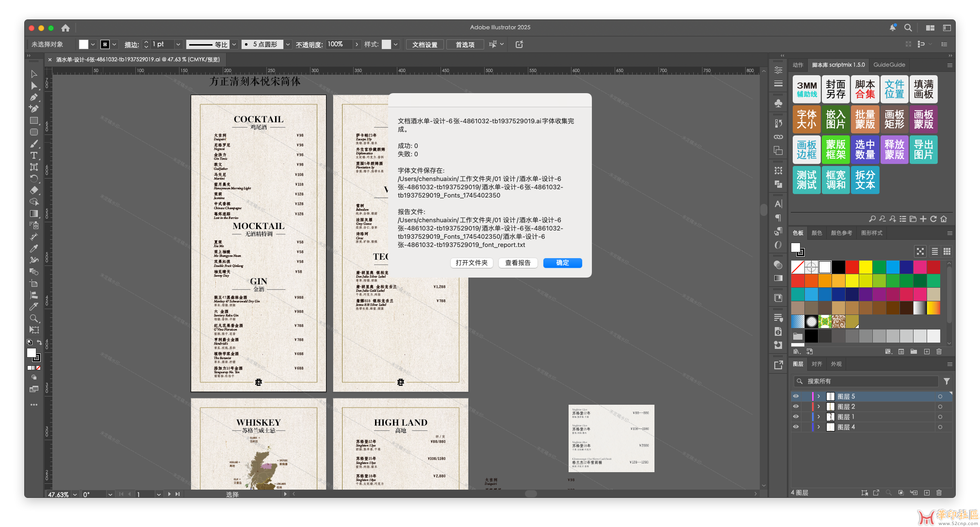Select the Rectangle tool
Screen dimensions: 980x527
[x=34, y=120]
